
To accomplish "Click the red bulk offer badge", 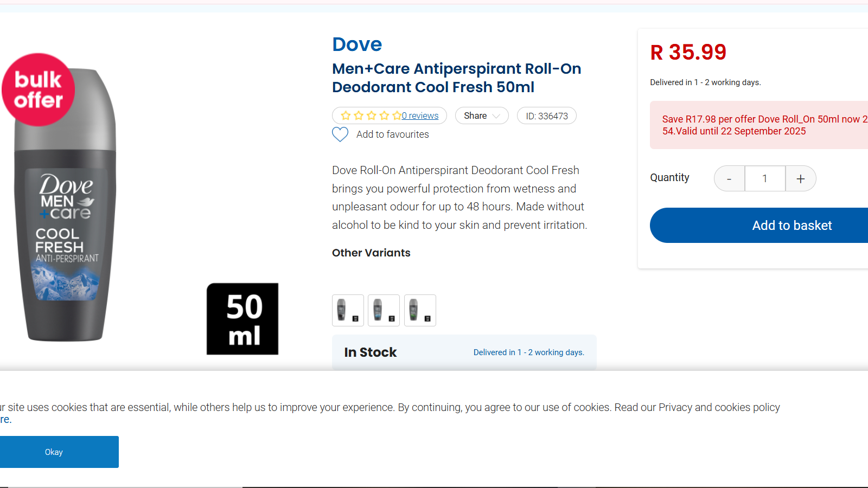I will 38,89.
